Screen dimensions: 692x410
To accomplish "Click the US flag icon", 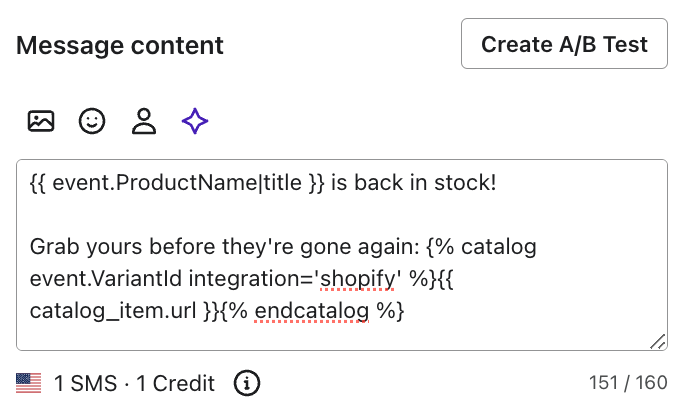I will 29,382.
